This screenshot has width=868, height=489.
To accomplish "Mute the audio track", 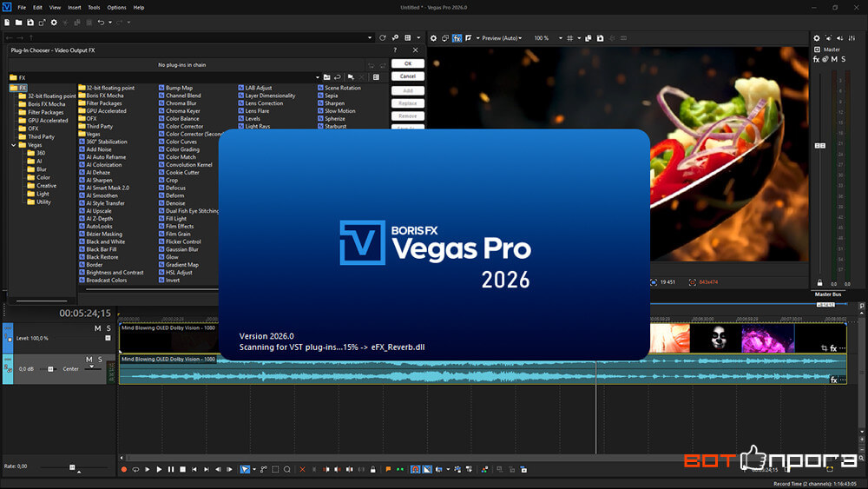I will click(89, 360).
